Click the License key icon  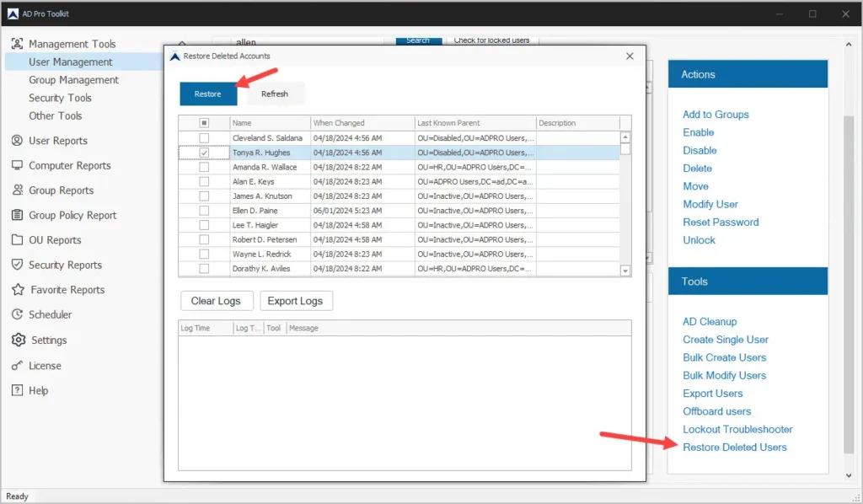tap(17, 365)
